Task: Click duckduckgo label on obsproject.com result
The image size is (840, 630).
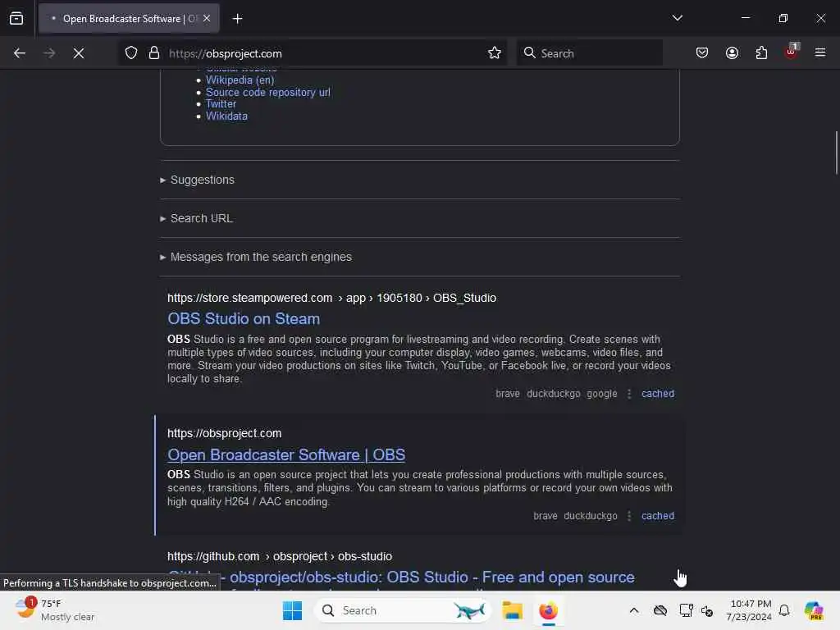Action: (x=591, y=516)
